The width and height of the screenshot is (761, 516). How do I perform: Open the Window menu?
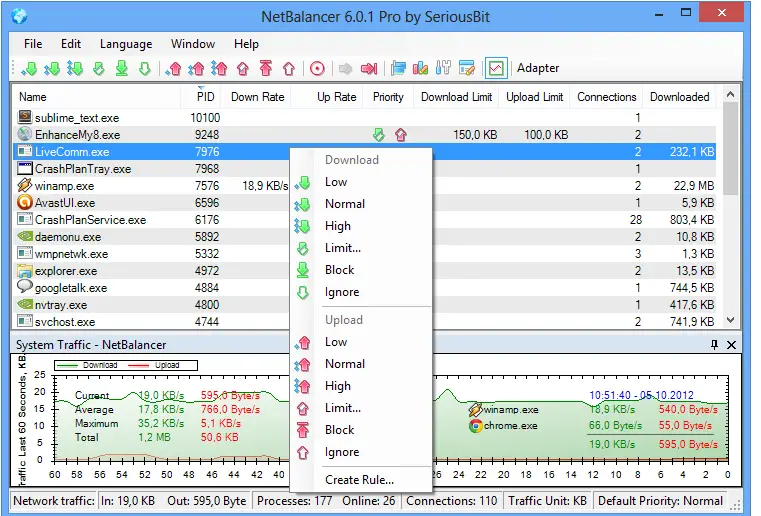point(193,44)
